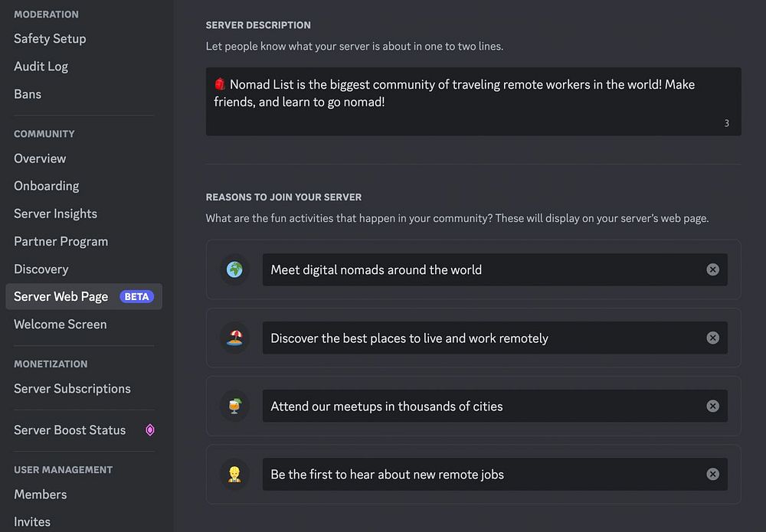Click the beach umbrella emoji icon

pos(234,338)
